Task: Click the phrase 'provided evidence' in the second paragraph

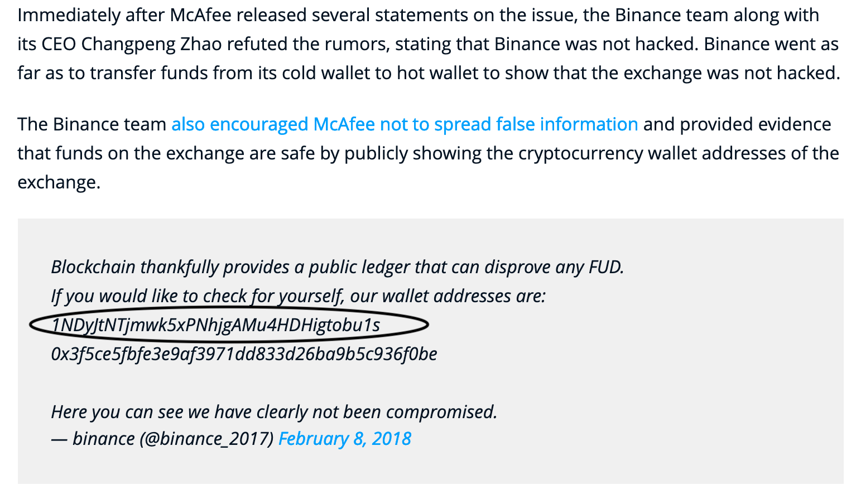Action: point(756,124)
